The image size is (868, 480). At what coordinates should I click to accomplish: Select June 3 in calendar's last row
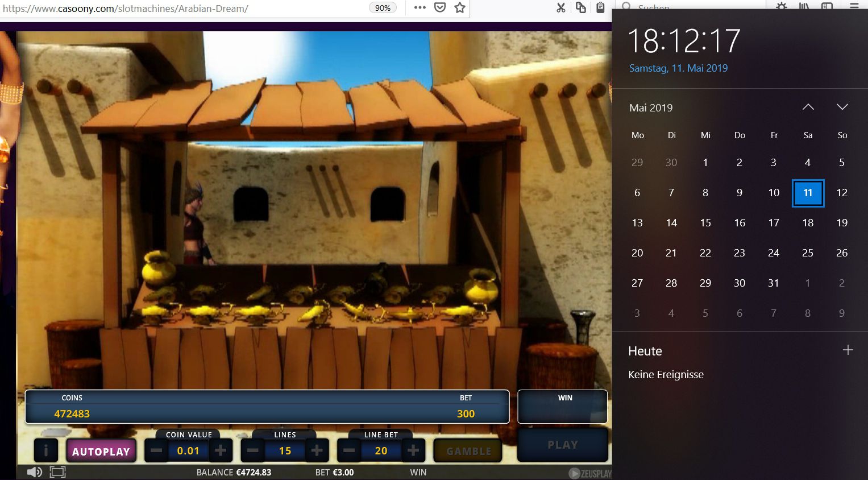[x=637, y=313]
